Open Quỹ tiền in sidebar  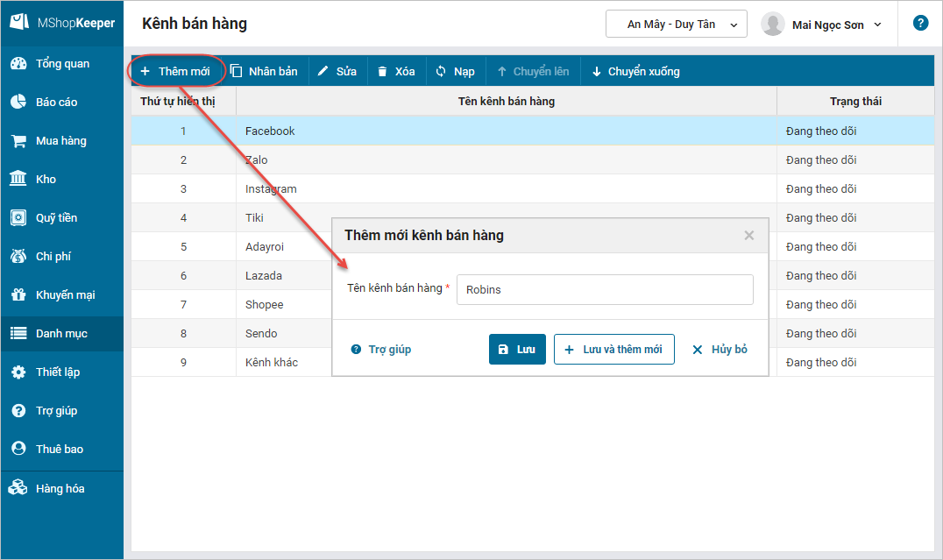coord(62,217)
